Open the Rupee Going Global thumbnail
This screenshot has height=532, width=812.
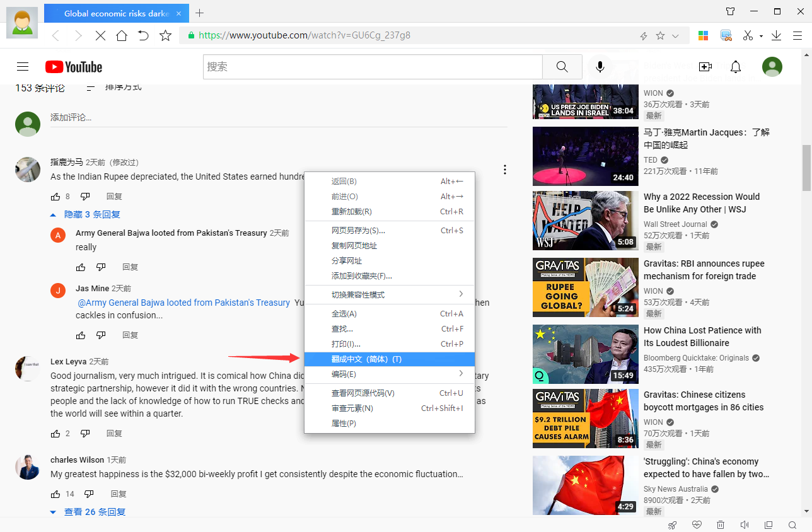(x=586, y=287)
